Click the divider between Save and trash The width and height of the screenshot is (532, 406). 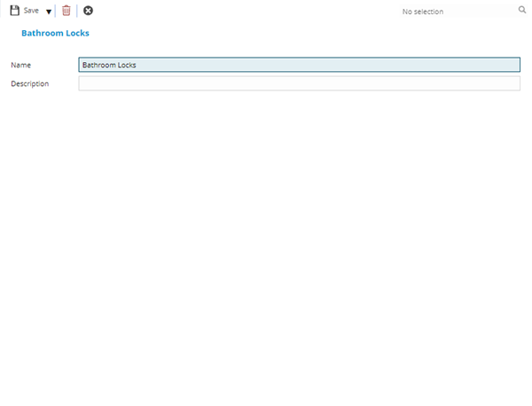(x=56, y=11)
